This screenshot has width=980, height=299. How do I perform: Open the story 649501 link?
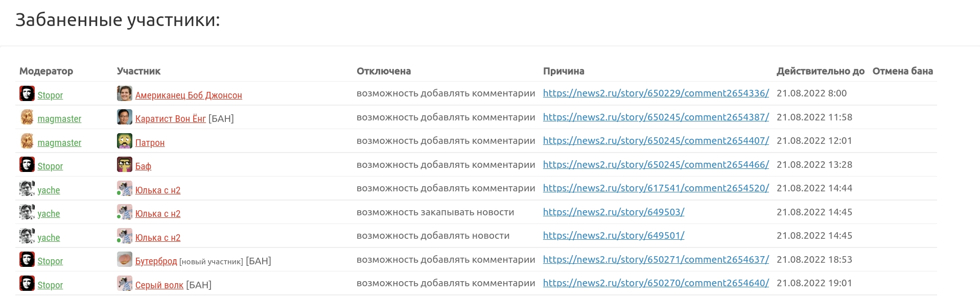pyautogui.click(x=614, y=236)
